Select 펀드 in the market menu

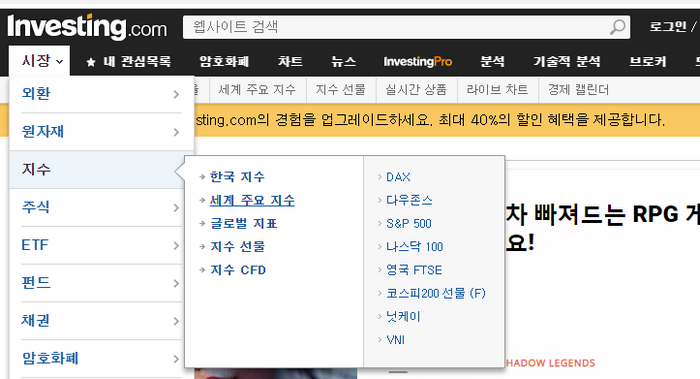[x=36, y=283]
